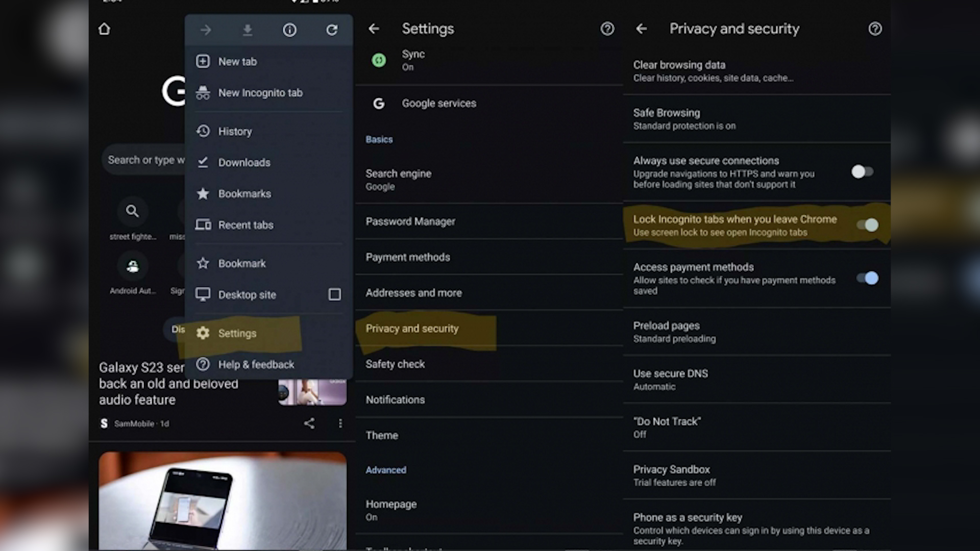
Task: Open Payment methods
Action: pyautogui.click(x=489, y=257)
